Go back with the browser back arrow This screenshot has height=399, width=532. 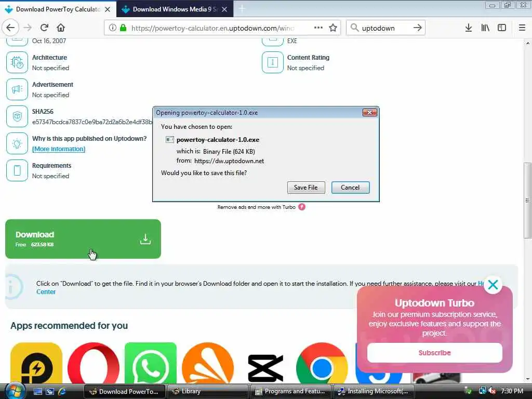[x=10, y=28]
